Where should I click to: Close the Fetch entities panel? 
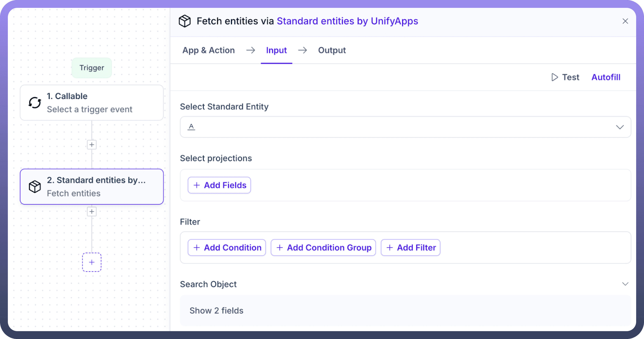[625, 21]
